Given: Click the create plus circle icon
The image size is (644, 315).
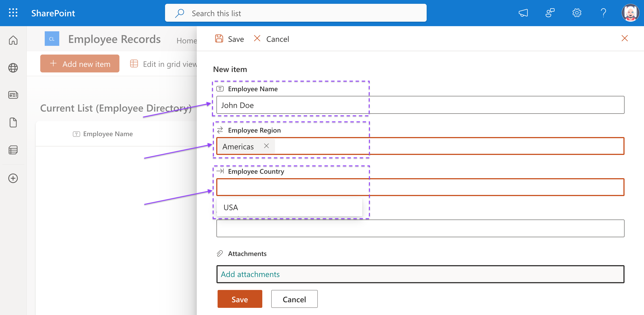Looking at the screenshot, I should pos(13,178).
